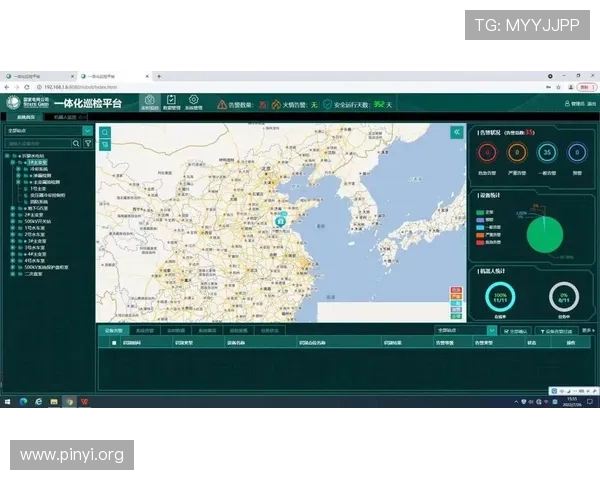
Task: Select the 3号水车室 tree item
Action: [35, 247]
